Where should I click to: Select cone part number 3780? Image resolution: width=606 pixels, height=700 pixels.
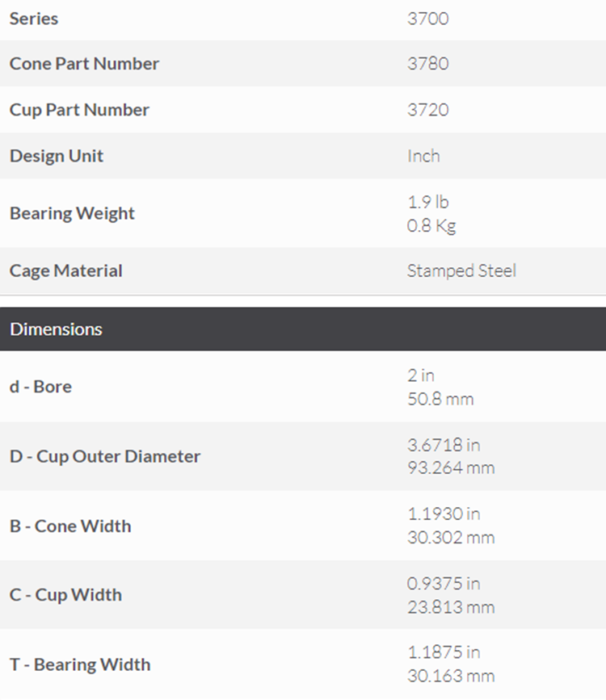click(427, 64)
